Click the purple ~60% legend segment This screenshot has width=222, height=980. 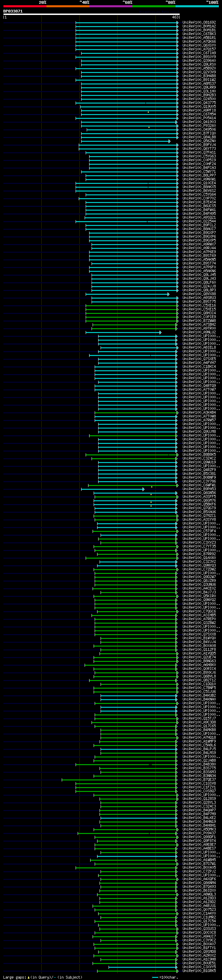click(111, 6)
